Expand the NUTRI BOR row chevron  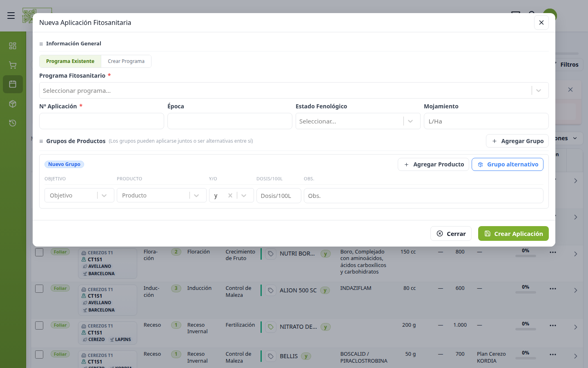coord(575,254)
